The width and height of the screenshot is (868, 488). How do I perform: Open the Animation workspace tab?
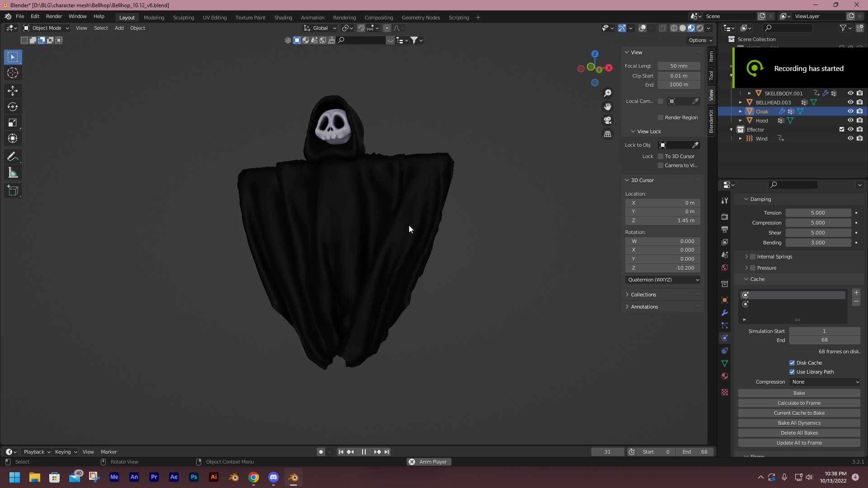click(x=312, y=17)
